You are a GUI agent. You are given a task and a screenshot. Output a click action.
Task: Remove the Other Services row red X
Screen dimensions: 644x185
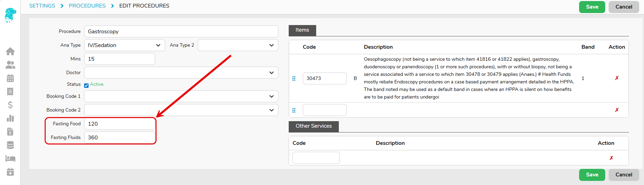pos(611,158)
